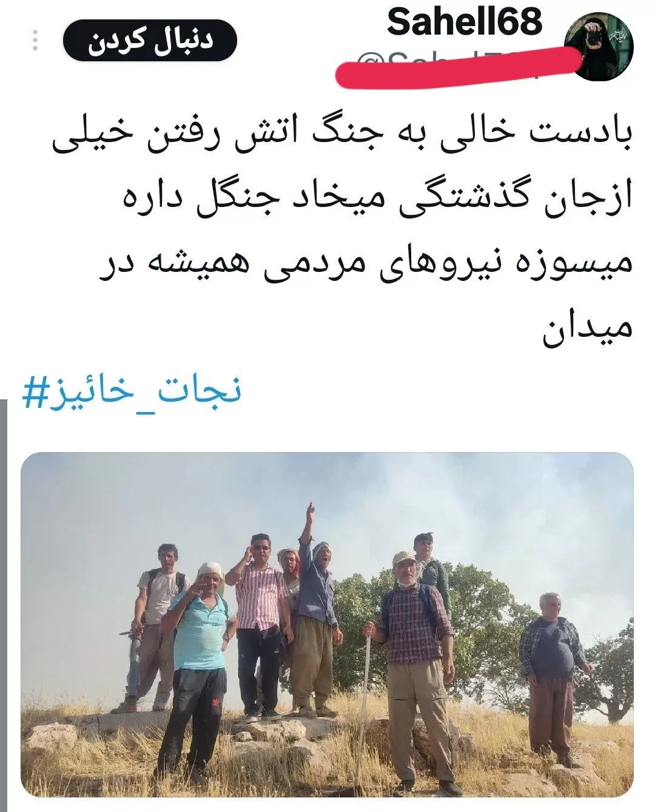Open the three-dot more options menu
Screen dimensions: 655x812
pyautogui.click(x=35, y=40)
